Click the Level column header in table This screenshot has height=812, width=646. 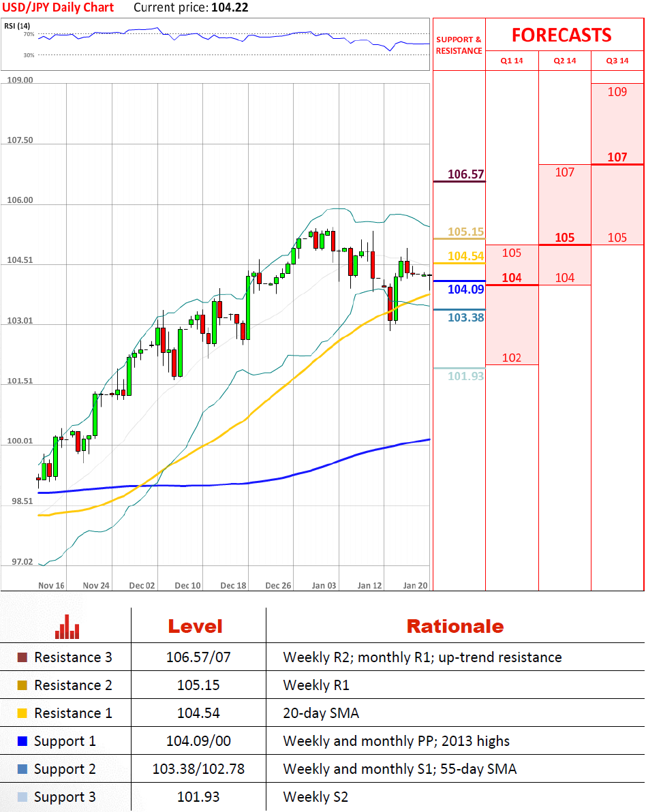pos(196,627)
